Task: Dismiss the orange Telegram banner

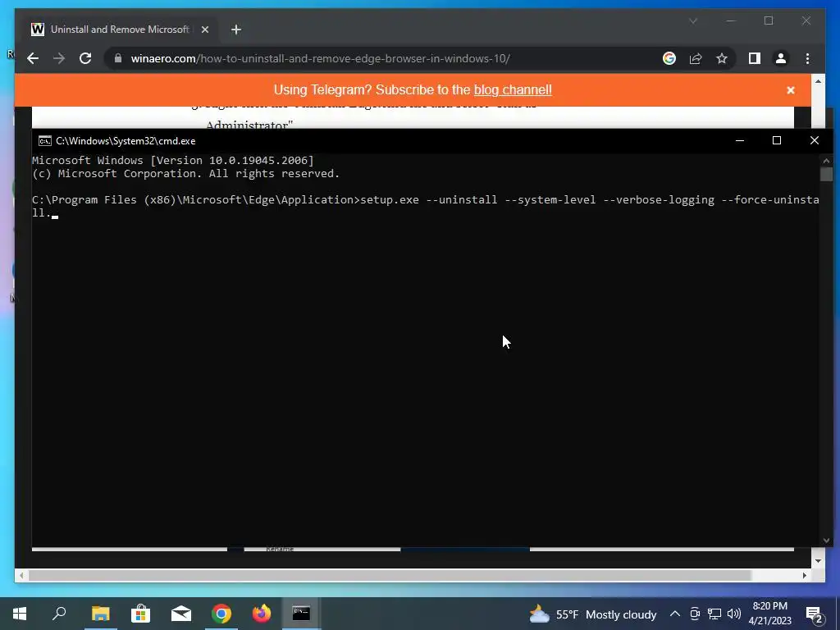Action: (x=790, y=90)
